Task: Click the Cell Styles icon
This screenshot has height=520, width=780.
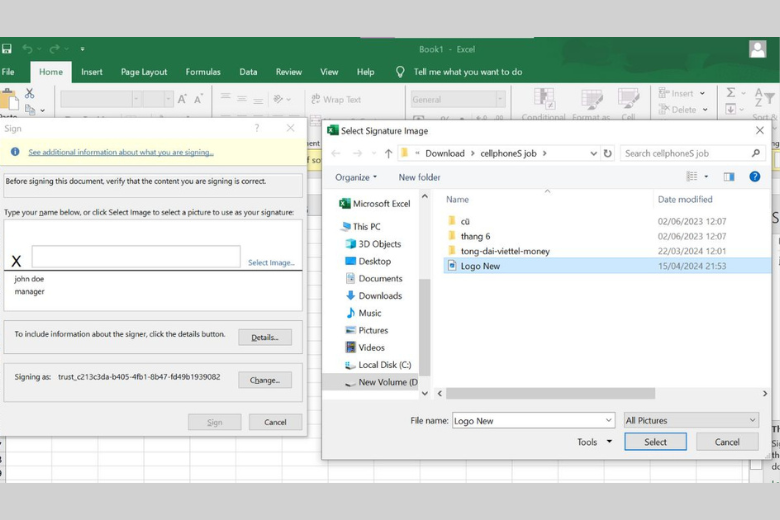Action: point(629,99)
